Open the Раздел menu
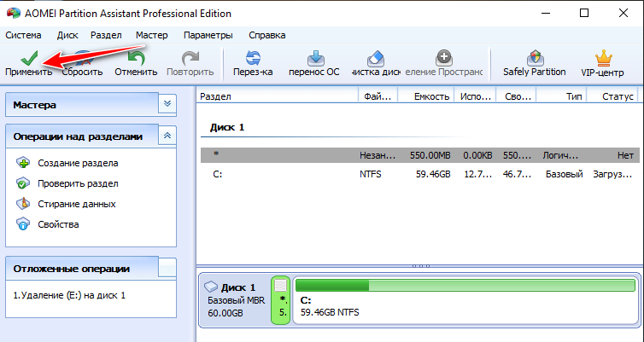This screenshot has width=644, height=342. [x=106, y=35]
